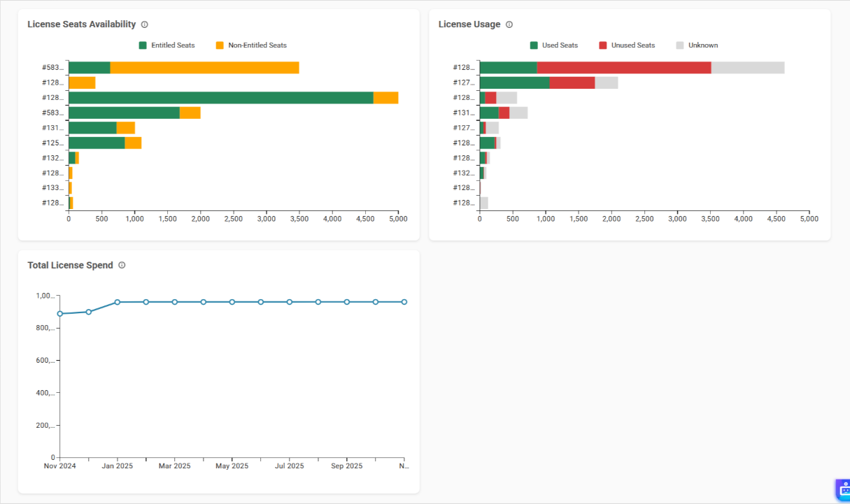
Task: Open the chatbot assistant icon
Action: (x=843, y=490)
